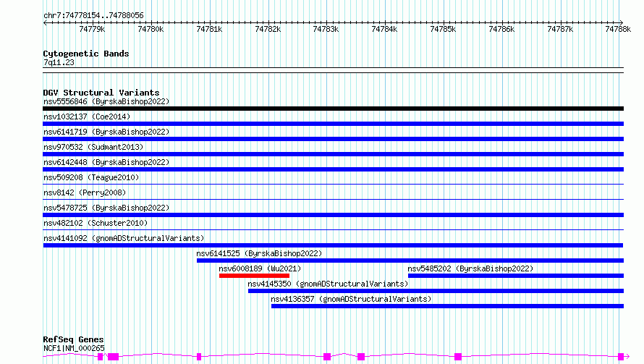Click nsv4141092 (gnomADStructuralVariants) label
Screen dimensions: 644x364
click(124, 238)
